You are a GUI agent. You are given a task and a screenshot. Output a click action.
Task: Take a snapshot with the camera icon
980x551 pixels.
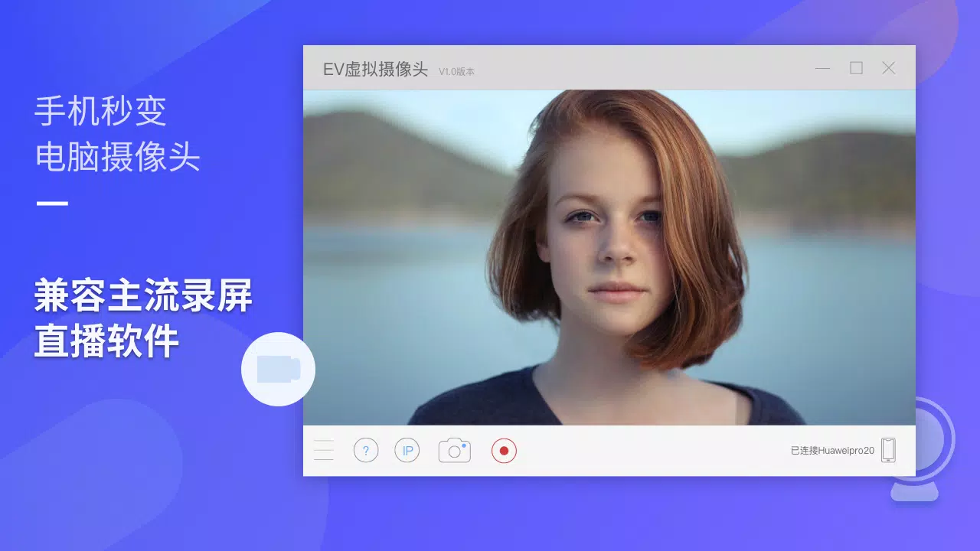(x=454, y=450)
